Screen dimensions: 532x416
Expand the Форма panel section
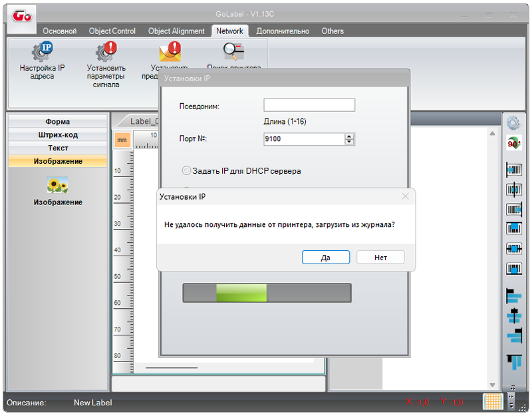point(58,122)
